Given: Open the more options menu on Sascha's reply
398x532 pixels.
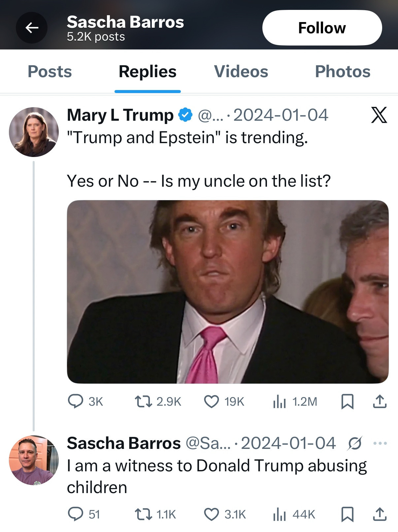Looking at the screenshot, I should coord(380,443).
